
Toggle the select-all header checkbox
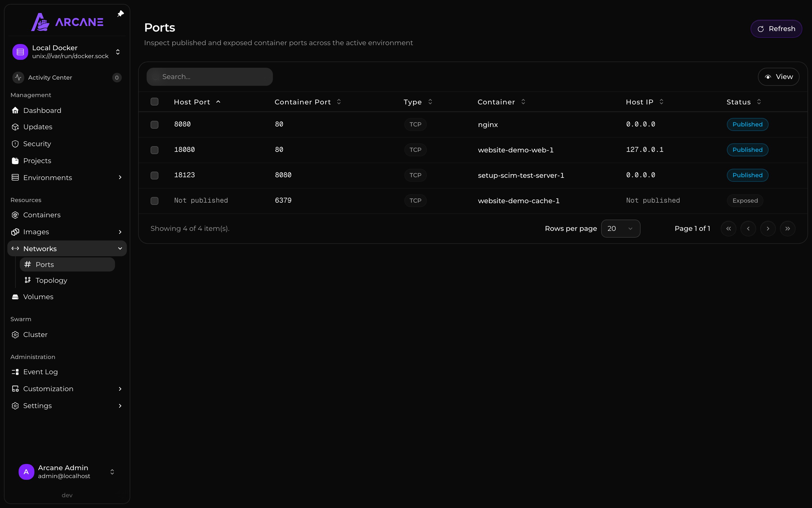(x=154, y=102)
